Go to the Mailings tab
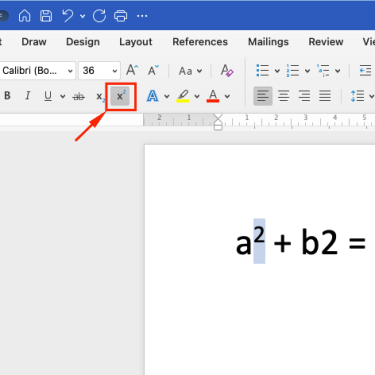The height and width of the screenshot is (375, 375). (x=268, y=42)
